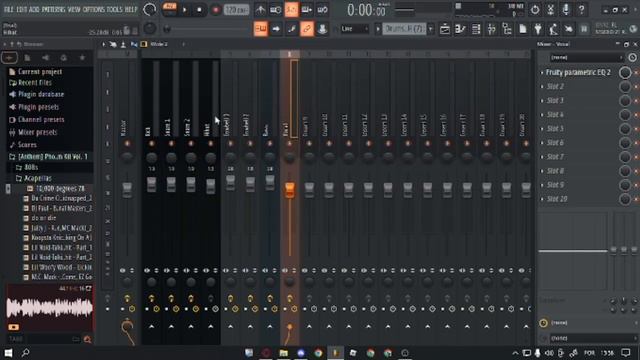The height and width of the screenshot is (360, 640).
Task: Click the browser search magnifier icon
Action: [87, 339]
